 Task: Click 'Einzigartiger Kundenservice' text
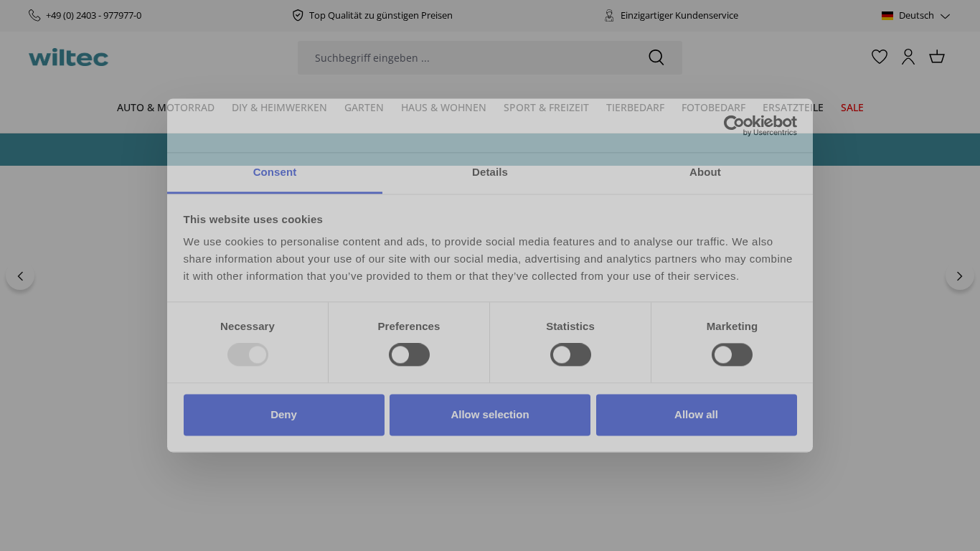tap(679, 15)
